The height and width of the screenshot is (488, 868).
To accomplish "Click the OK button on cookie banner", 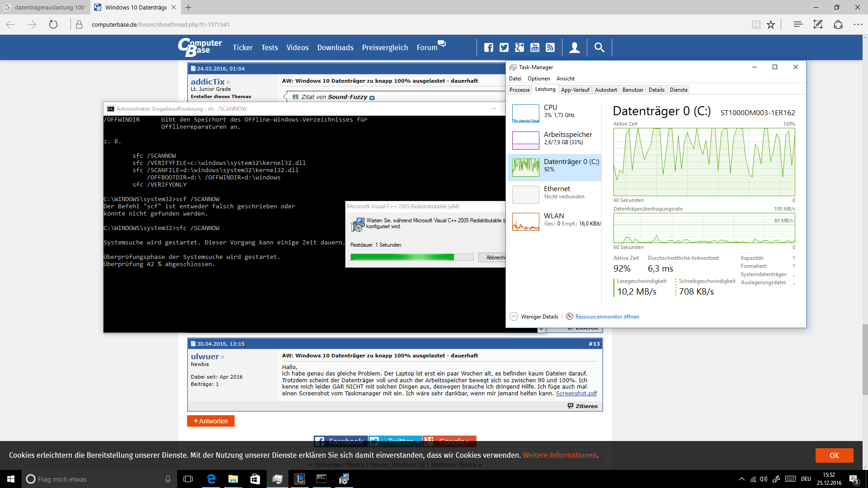I will point(834,455).
